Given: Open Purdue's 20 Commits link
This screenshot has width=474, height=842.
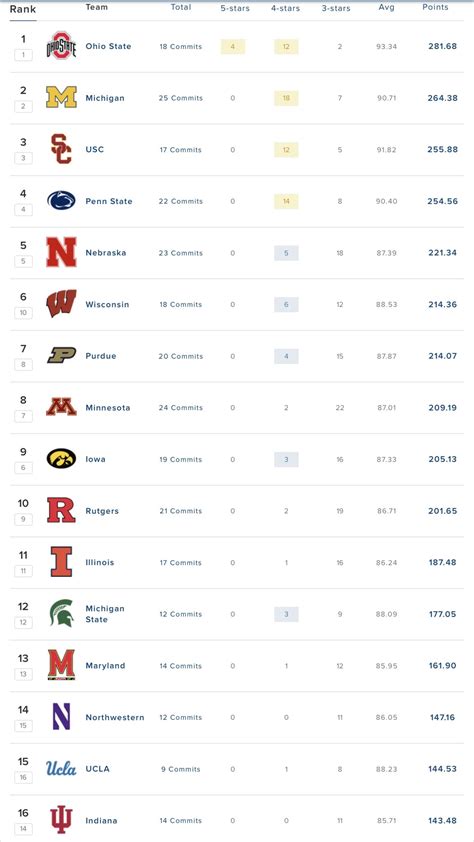Looking at the screenshot, I should (181, 356).
